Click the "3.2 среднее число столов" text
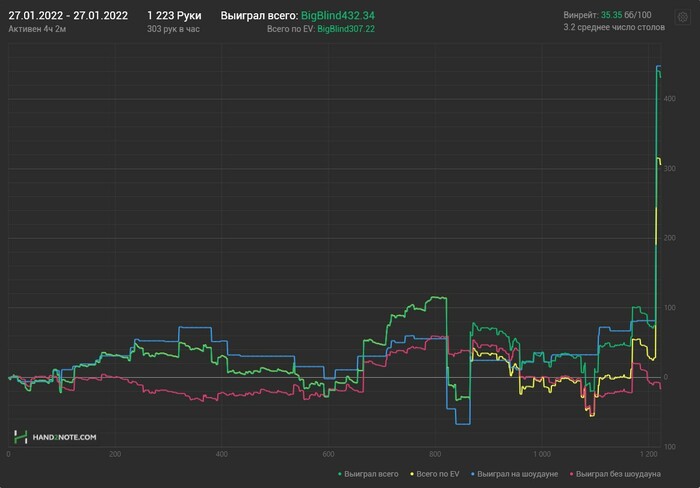Screen dimensions: 700x488 coord(614,27)
